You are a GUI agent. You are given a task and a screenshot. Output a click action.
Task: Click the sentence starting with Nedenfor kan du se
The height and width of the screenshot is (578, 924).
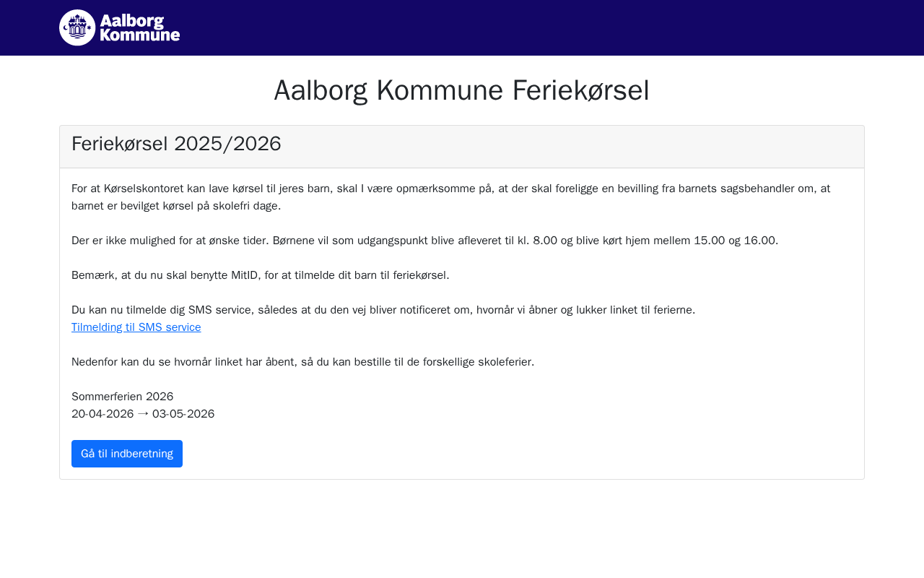(x=303, y=362)
